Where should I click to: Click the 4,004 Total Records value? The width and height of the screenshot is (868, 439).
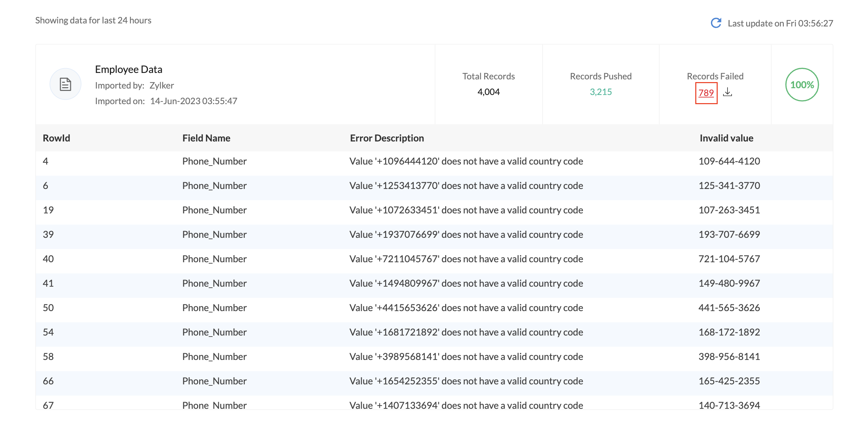488,92
